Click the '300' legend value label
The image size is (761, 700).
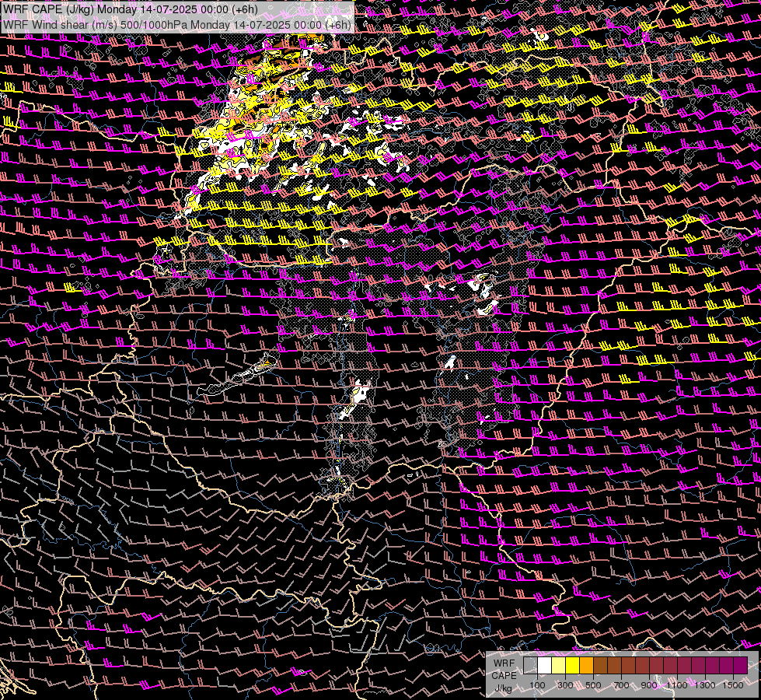click(565, 685)
